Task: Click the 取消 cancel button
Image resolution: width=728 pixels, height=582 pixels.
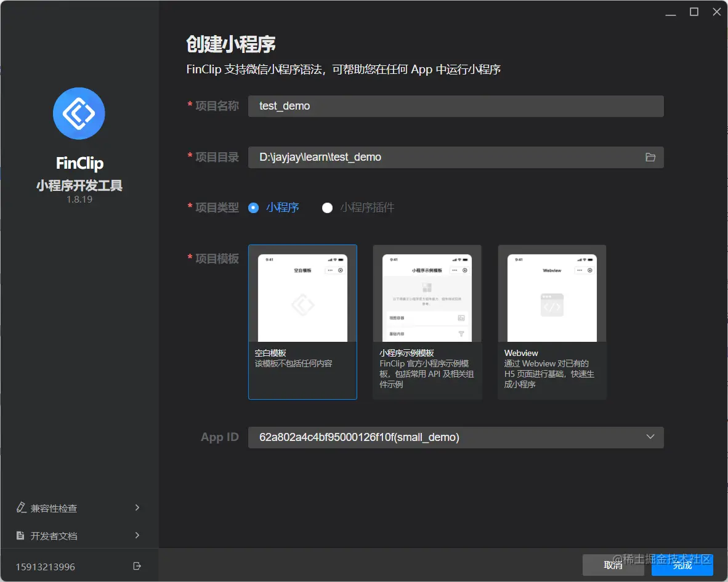Action: point(613,565)
